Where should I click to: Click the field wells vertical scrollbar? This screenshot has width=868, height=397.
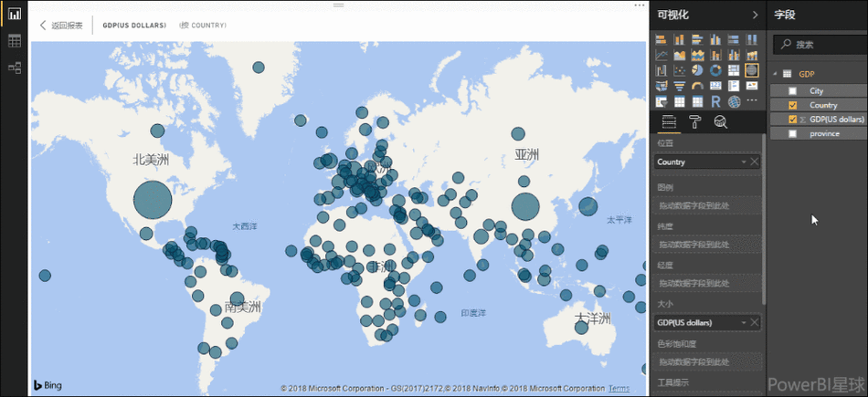click(764, 218)
